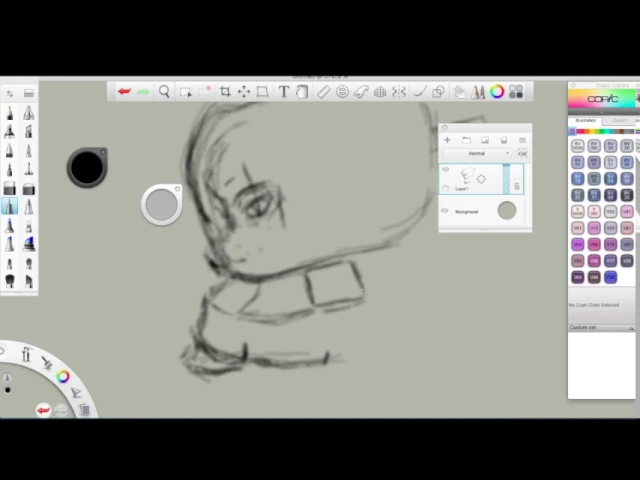The width and height of the screenshot is (640, 480).
Task: Add a new layer with the plus button
Action: tap(447, 140)
